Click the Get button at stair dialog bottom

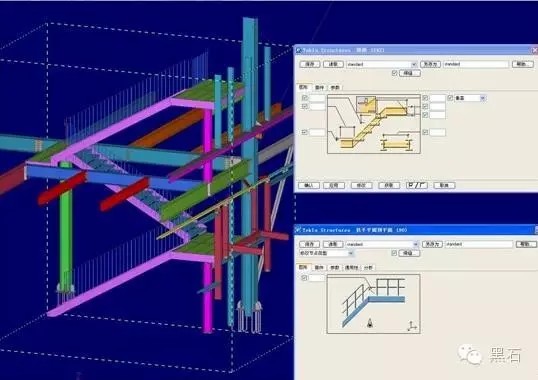point(389,185)
